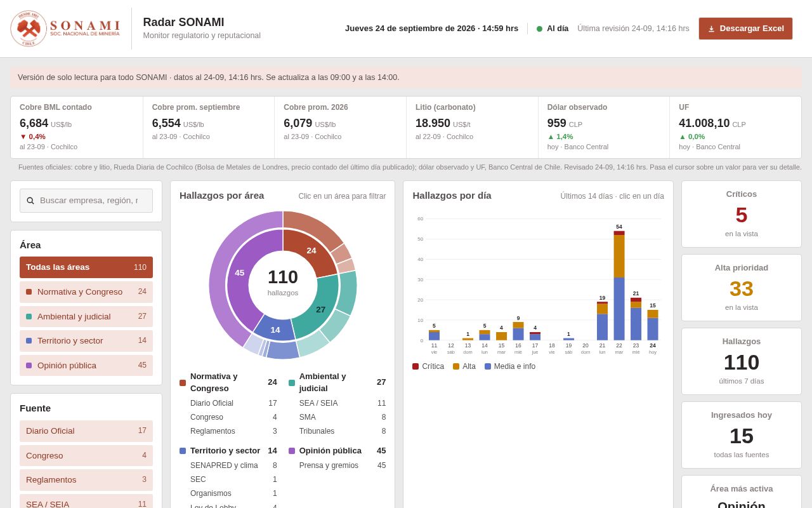Click the 'Críticos' card showing 5
This screenshot has width=812, height=508.
[742, 214]
